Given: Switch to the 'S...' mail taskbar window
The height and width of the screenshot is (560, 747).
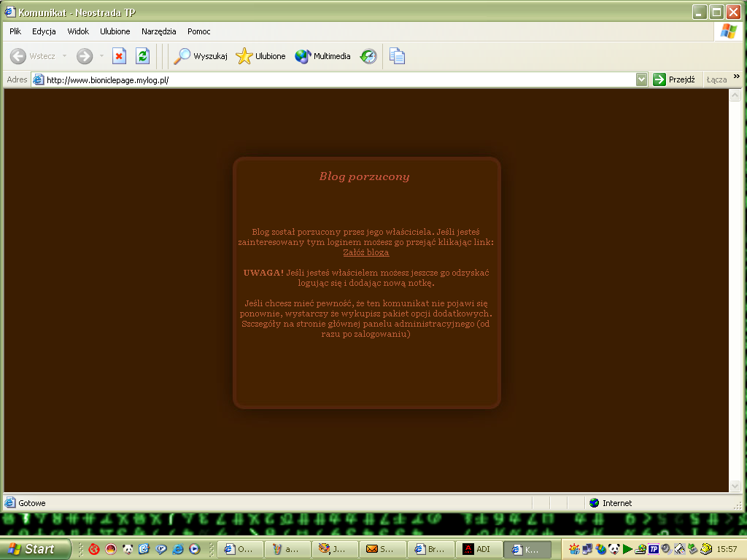Looking at the screenshot, I should pyautogui.click(x=383, y=549).
